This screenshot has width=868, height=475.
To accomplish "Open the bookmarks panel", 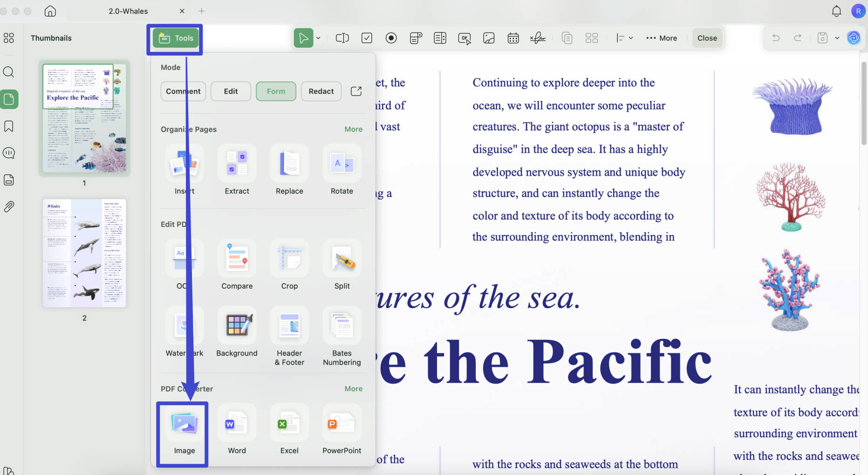I will pyautogui.click(x=9, y=126).
